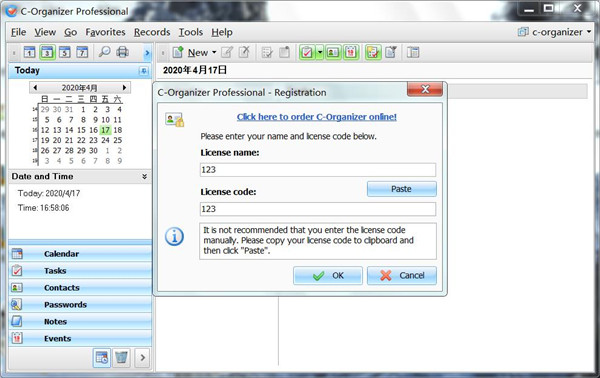Open the File menu
Image resolution: width=600 pixels, height=378 pixels.
coord(18,32)
